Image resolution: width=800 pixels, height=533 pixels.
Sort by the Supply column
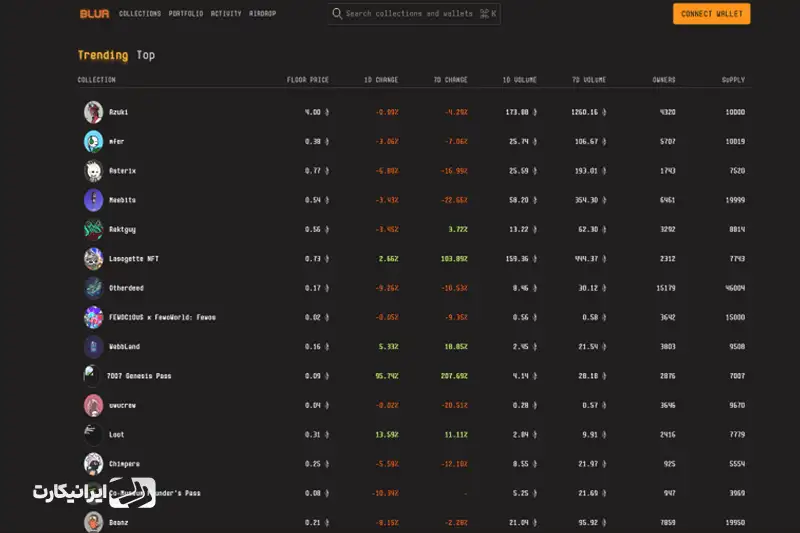click(x=733, y=80)
